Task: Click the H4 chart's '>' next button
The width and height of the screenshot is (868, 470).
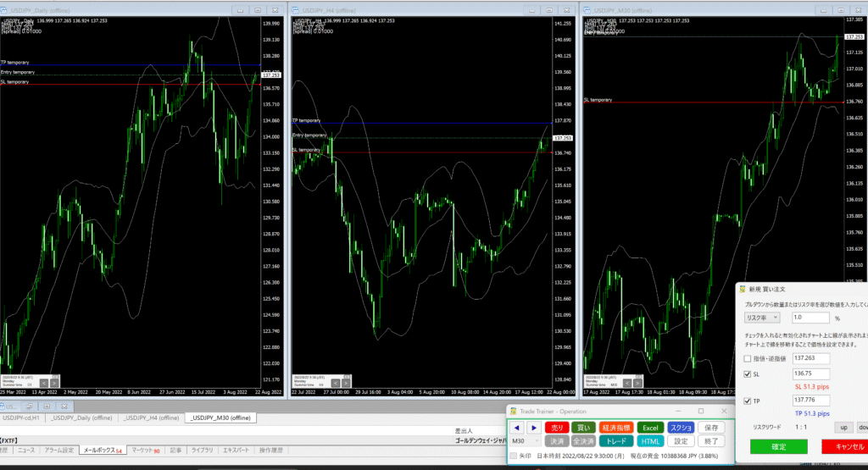Action: pyautogui.click(x=346, y=383)
